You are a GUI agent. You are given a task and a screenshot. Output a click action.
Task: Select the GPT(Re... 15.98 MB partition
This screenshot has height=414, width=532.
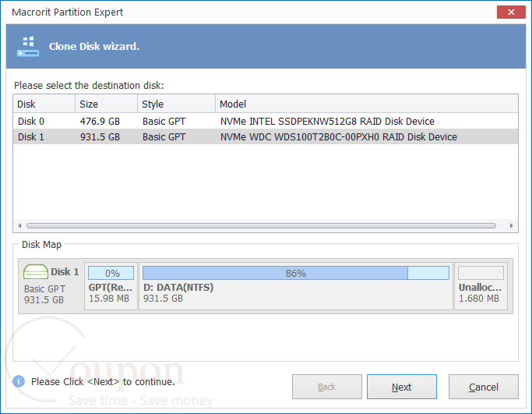111,286
